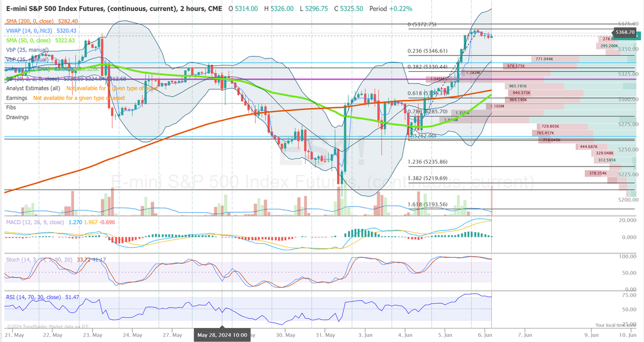Screen dimensions: 644x342
Task: Open the Fibs overlay label
Action: [x=11, y=108]
